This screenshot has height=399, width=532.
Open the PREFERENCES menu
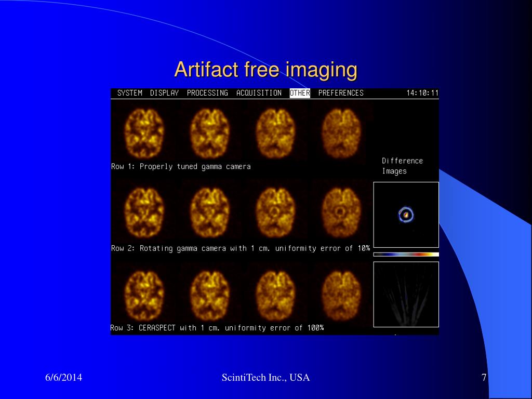click(341, 93)
